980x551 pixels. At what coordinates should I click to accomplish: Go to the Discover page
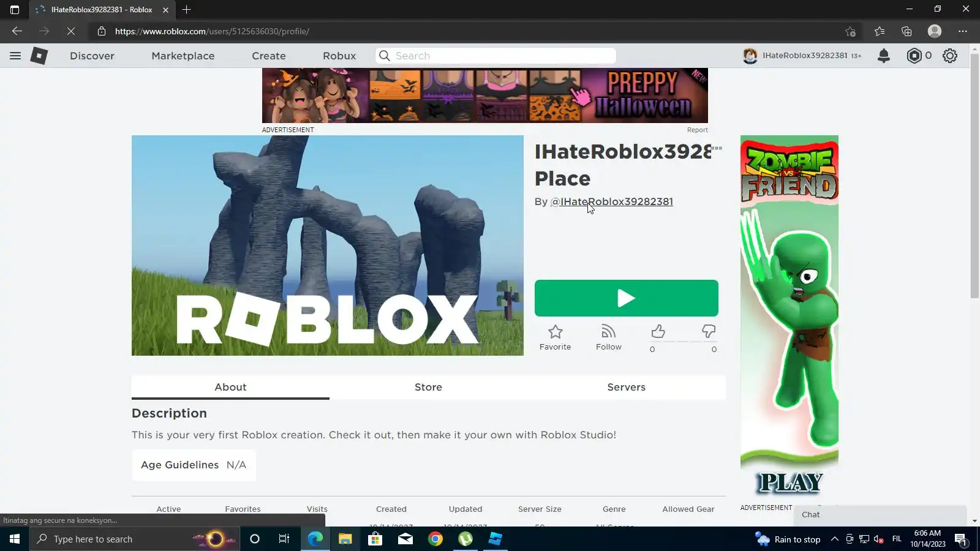coord(92,56)
